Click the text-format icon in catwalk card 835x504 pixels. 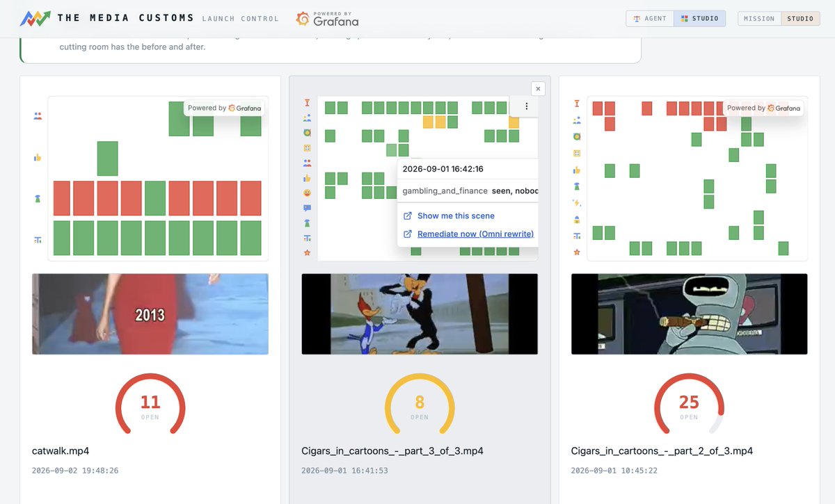tap(38, 240)
